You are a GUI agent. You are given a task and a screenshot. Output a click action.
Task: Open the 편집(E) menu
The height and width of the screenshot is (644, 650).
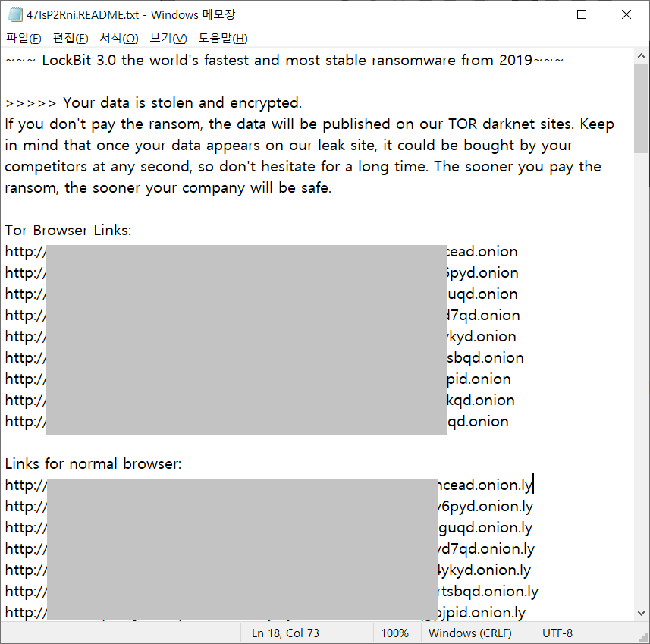(x=71, y=39)
